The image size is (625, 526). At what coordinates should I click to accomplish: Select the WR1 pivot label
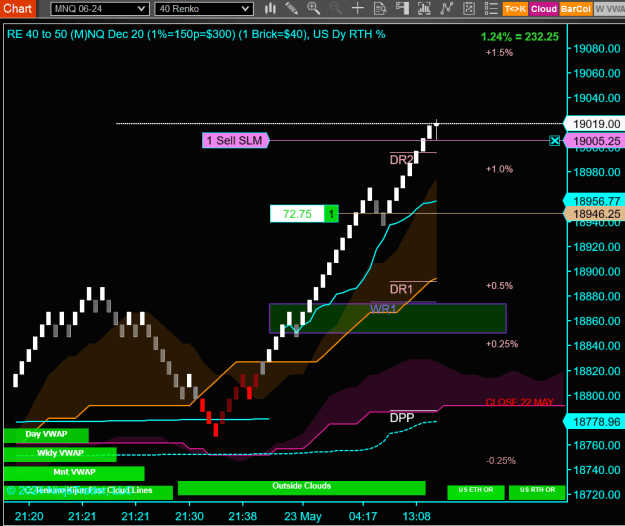point(383,309)
